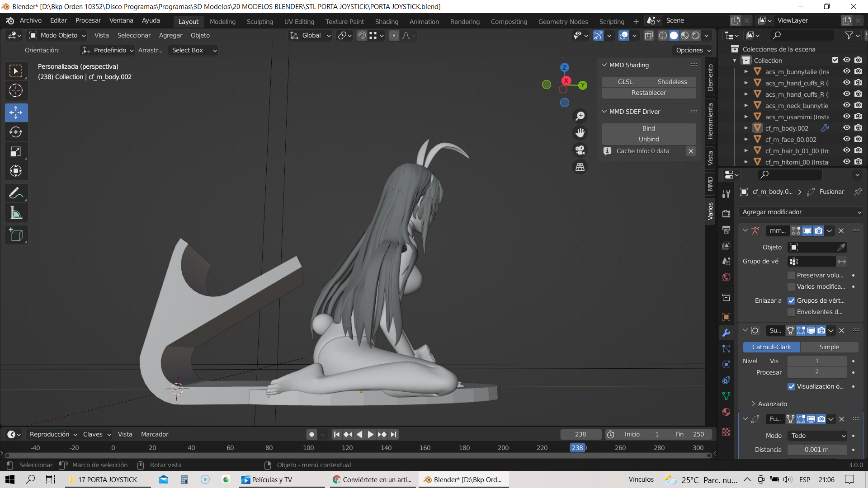
Task: Open the Texture checker properties tab
Action: coord(726,432)
